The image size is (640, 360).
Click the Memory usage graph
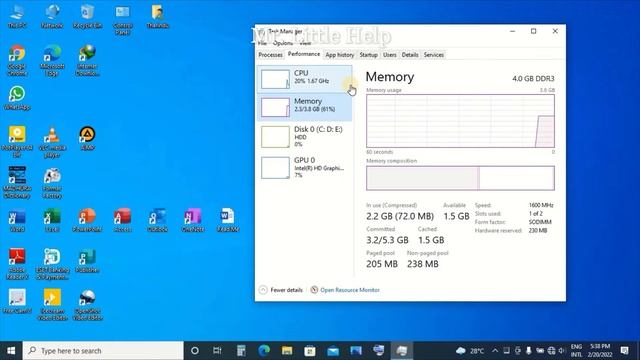click(460, 121)
